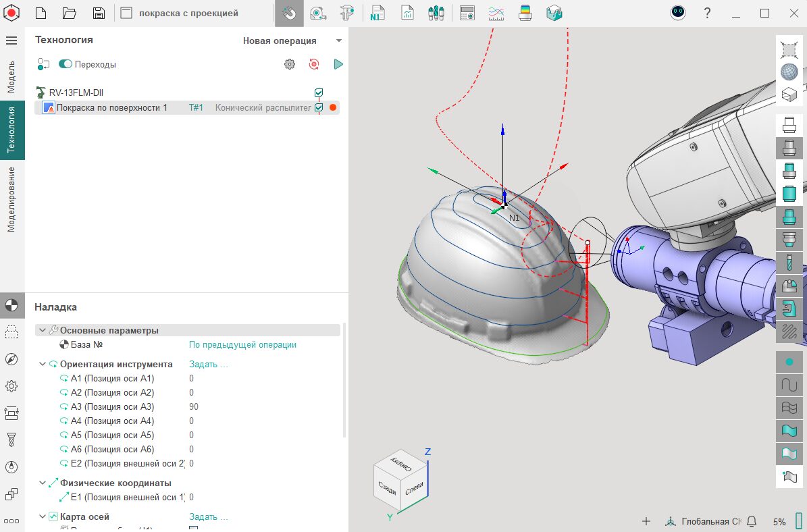
Task: Click Задать link beside Ориентация инструмента
Action: click(208, 364)
